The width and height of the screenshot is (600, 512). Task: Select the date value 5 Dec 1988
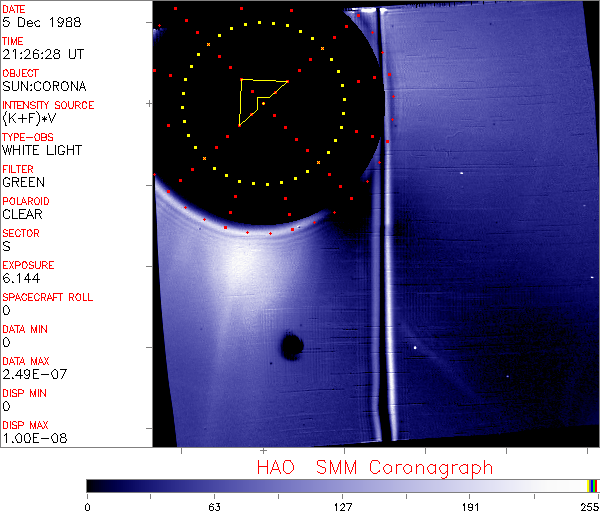[37, 23]
